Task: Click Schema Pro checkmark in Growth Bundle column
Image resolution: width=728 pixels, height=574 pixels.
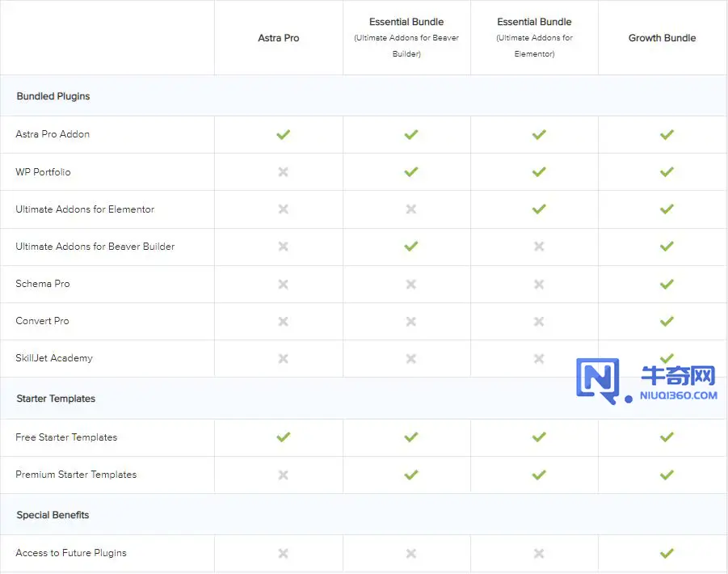Action: [667, 285]
